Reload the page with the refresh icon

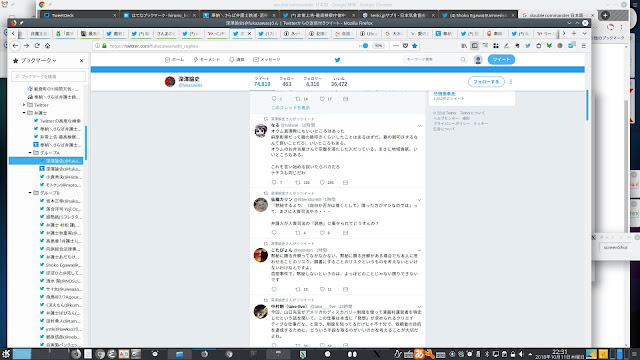tap(37, 46)
